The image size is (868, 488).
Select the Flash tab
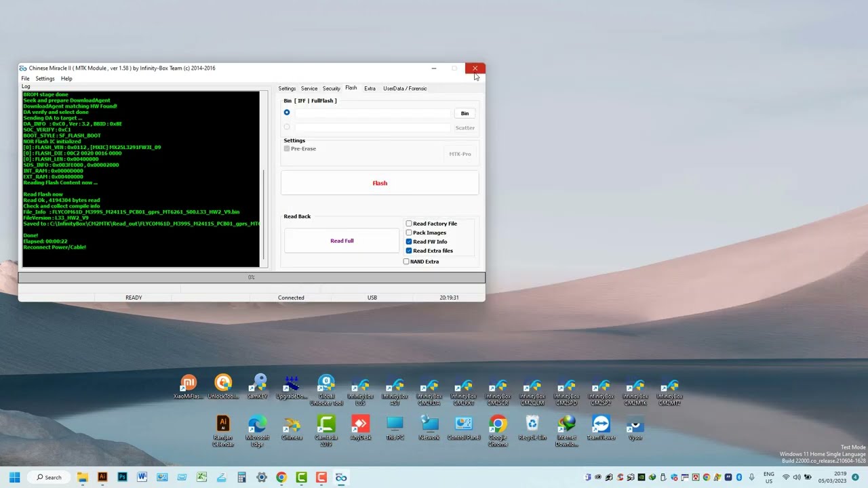351,88
